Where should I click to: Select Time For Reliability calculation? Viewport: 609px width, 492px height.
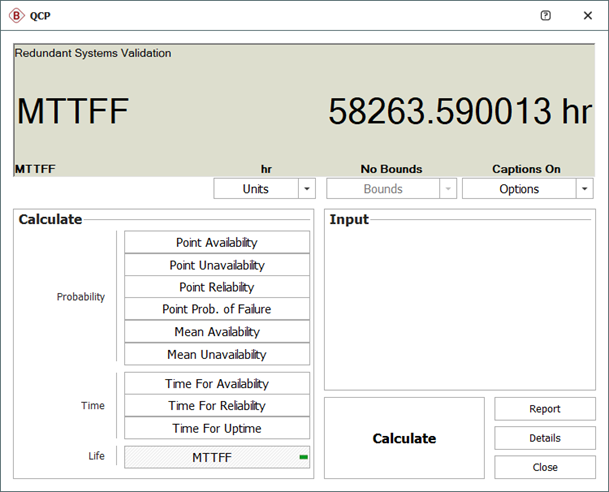click(x=217, y=406)
